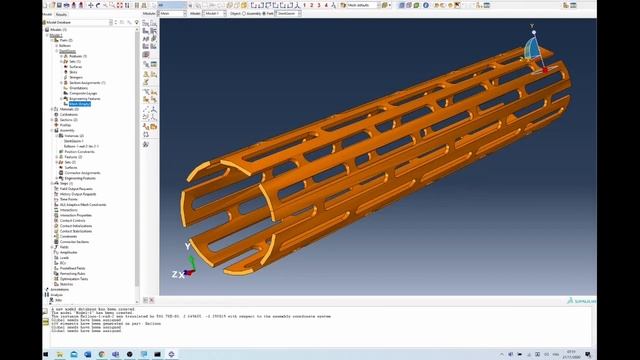The image size is (640, 360).
Task: Open the Mesh defaults color code dropdown
Action: [x=360, y=5]
